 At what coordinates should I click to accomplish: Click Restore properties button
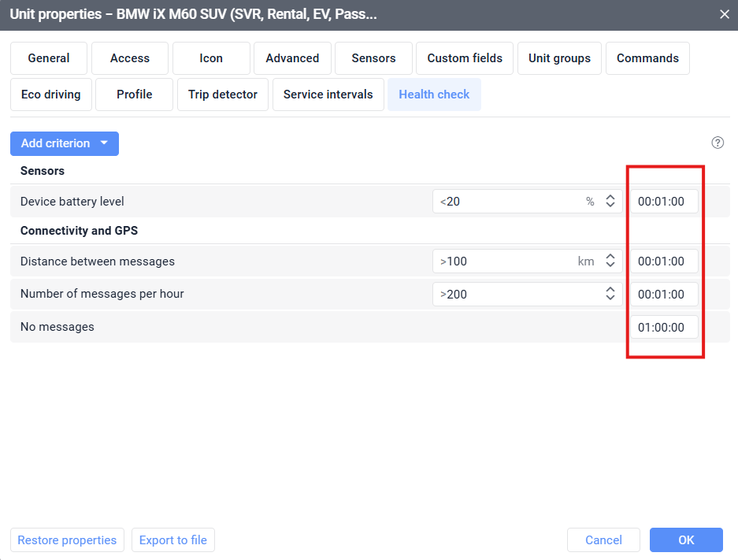pyautogui.click(x=67, y=540)
